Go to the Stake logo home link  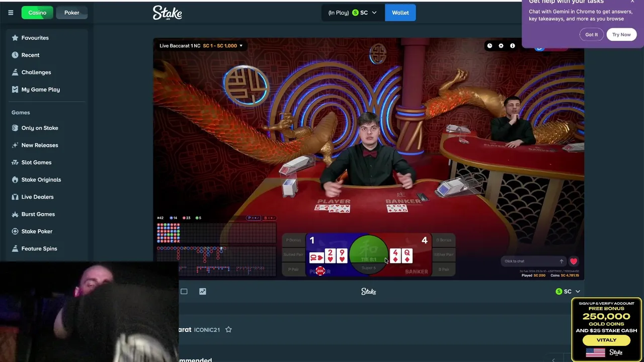pyautogui.click(x=168, y=13)
